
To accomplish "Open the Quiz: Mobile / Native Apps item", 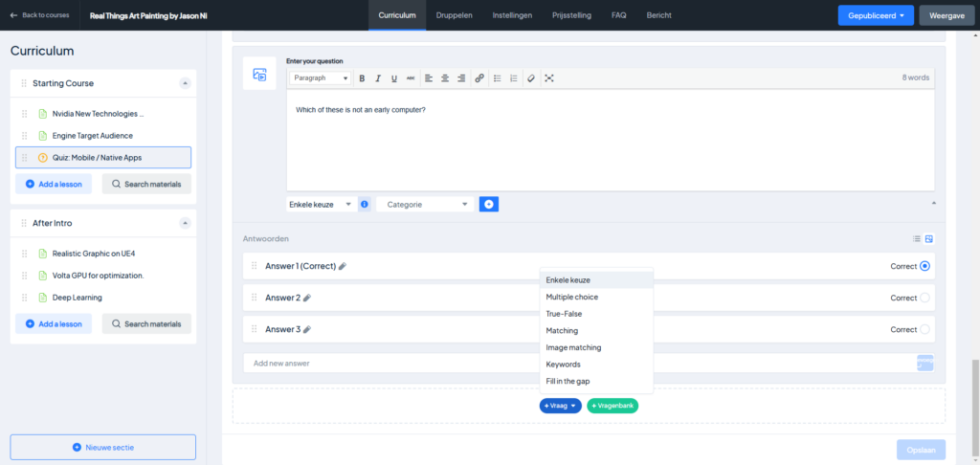I will tap(103, 158).
